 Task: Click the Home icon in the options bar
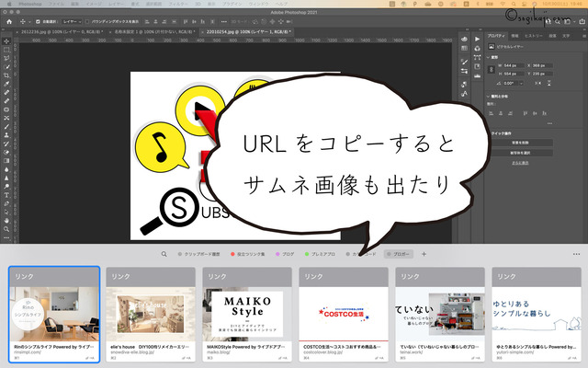tap(9, 22)
